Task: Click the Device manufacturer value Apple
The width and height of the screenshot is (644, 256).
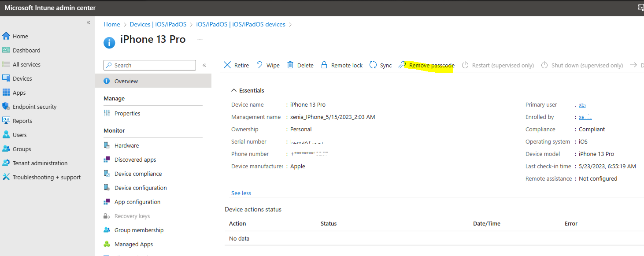Action: tap(298, 167)
